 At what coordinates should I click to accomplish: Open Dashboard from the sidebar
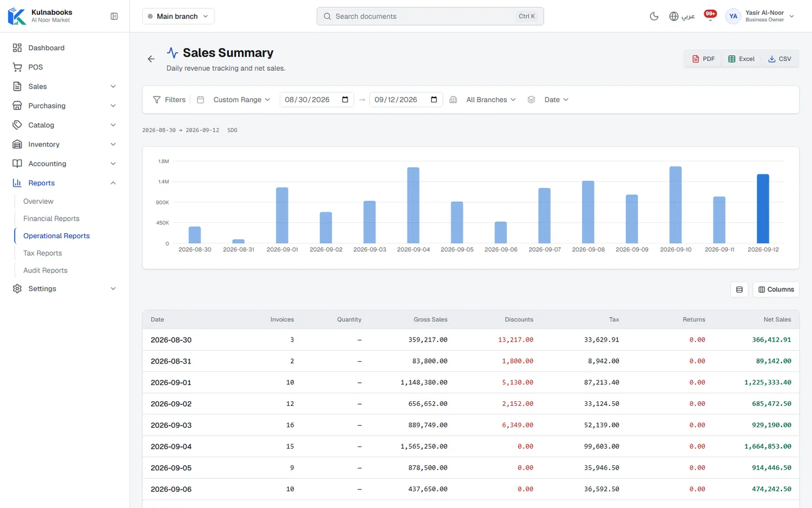click(x=65, y=48)
